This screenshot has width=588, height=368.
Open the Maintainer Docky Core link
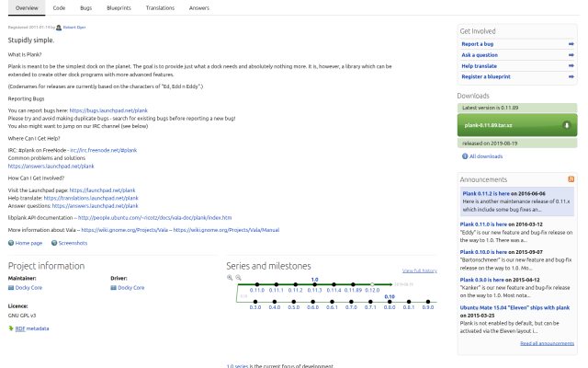coord(28,288)
